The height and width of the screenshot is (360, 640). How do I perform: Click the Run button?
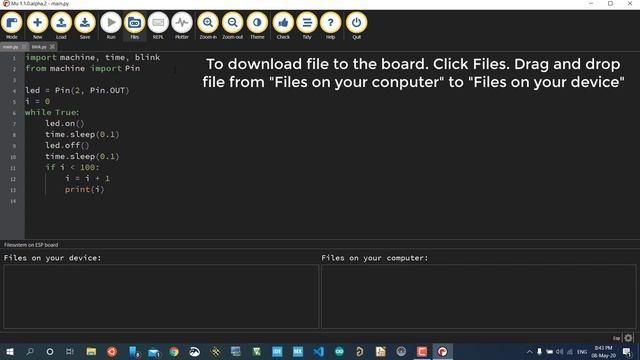point(111,25)
